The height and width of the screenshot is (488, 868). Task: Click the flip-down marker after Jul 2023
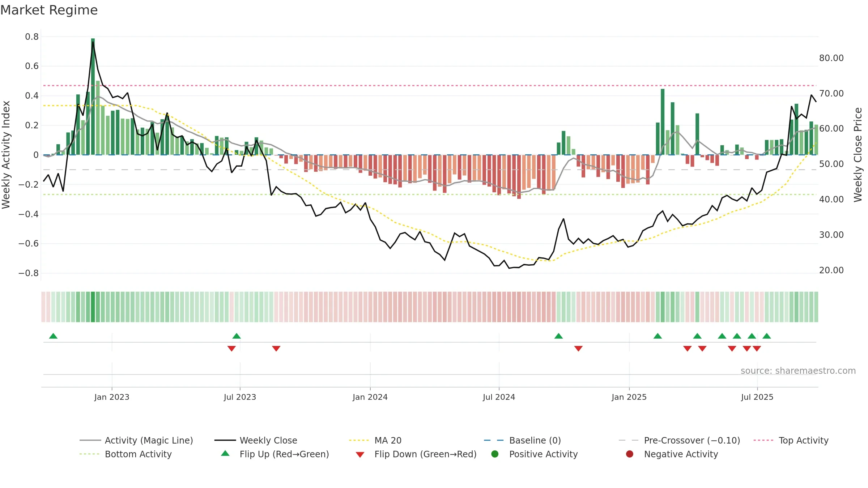tap(276, 348)
